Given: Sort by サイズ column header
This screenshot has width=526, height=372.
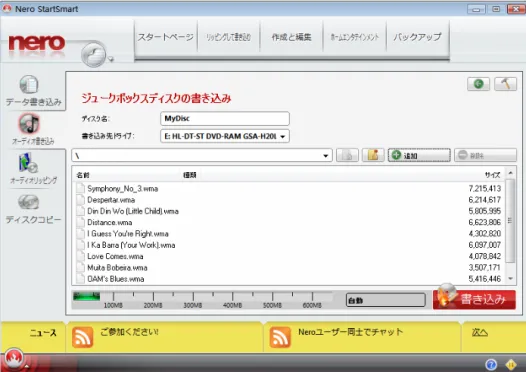Looking at the screenshot, I should click(x=492, y=175).
